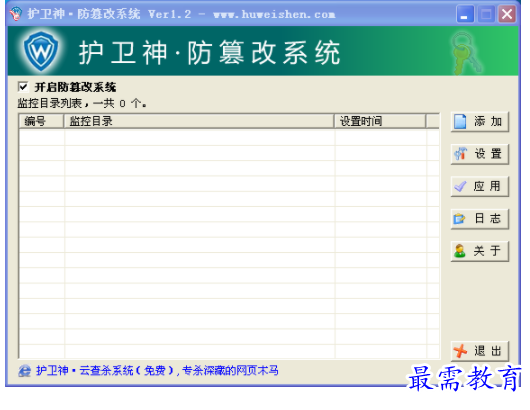Minimize the 护卫神 window
The width and height of the screenshot is (530, 410).
(x=465, y=14)
